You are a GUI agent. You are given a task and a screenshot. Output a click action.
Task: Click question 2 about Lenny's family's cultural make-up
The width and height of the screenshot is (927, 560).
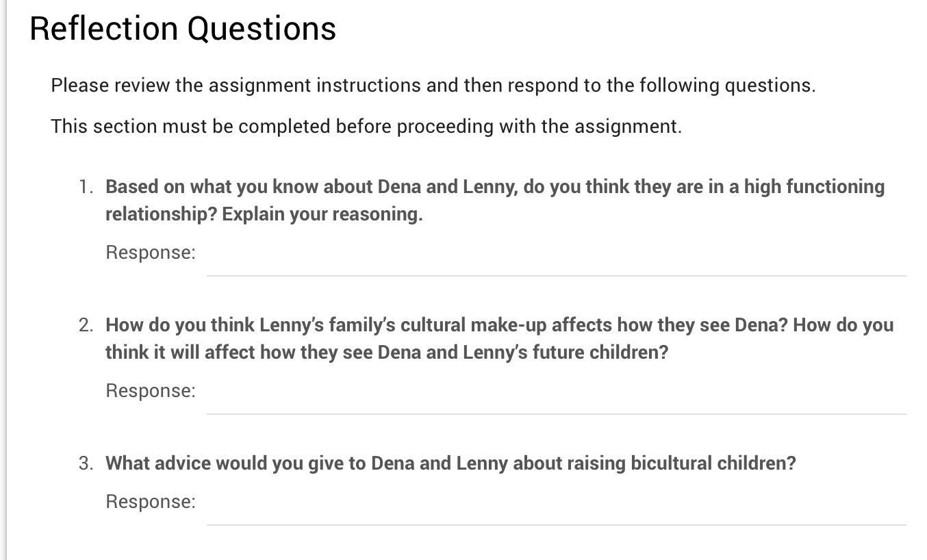498,338
